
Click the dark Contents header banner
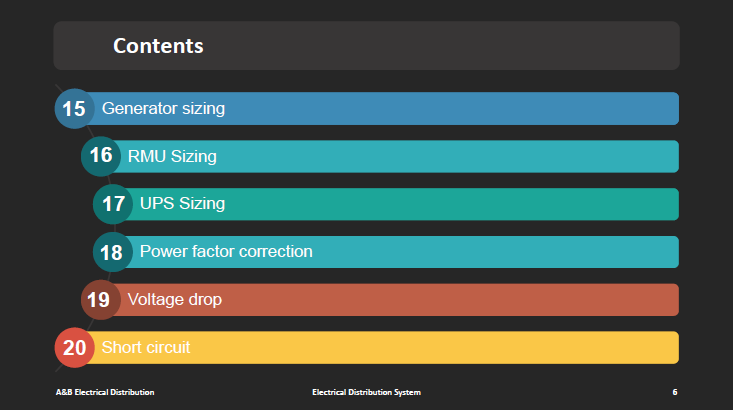[x=366, y=45]
